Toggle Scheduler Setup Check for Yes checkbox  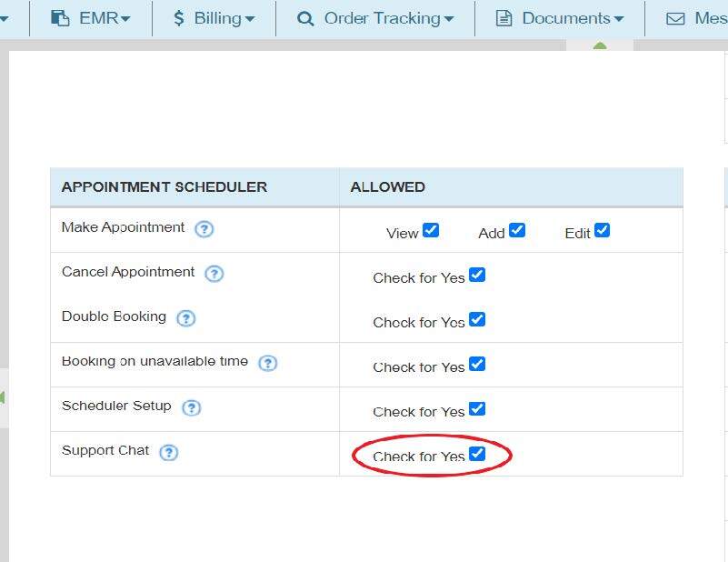click(x=477, y=408)
